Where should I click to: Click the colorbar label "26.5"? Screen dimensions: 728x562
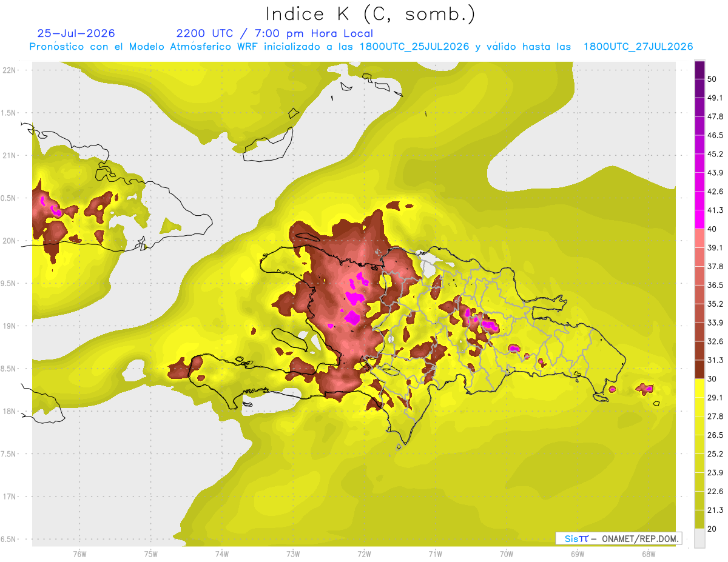pyautogui.click(x=715, y=435)
